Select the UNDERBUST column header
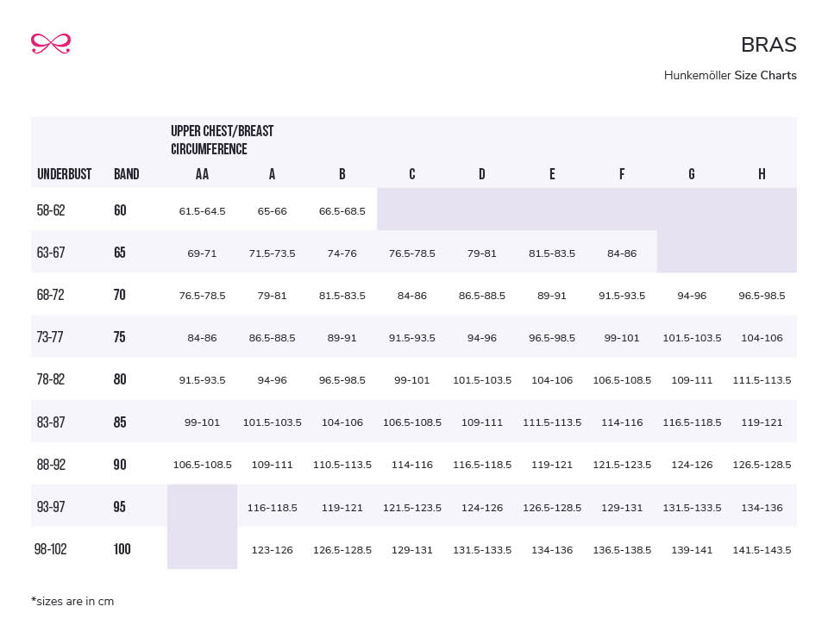The image size is (828, 644). pyautogui.click(x=64, y=174)
